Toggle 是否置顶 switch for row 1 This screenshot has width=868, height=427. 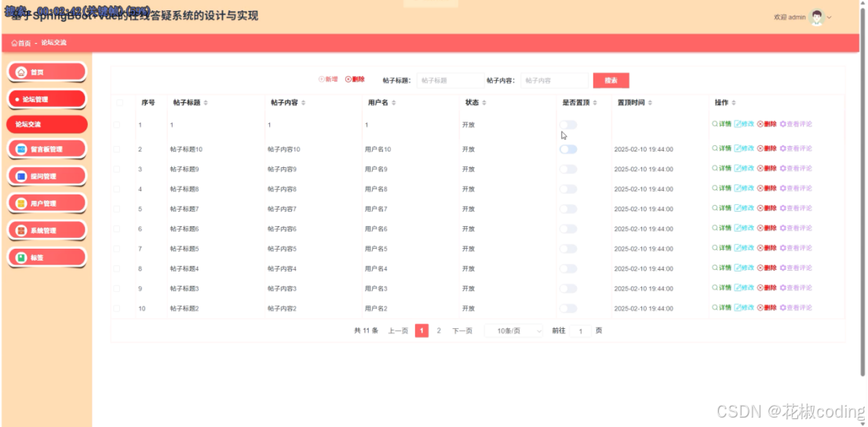[x=568, y=125]
